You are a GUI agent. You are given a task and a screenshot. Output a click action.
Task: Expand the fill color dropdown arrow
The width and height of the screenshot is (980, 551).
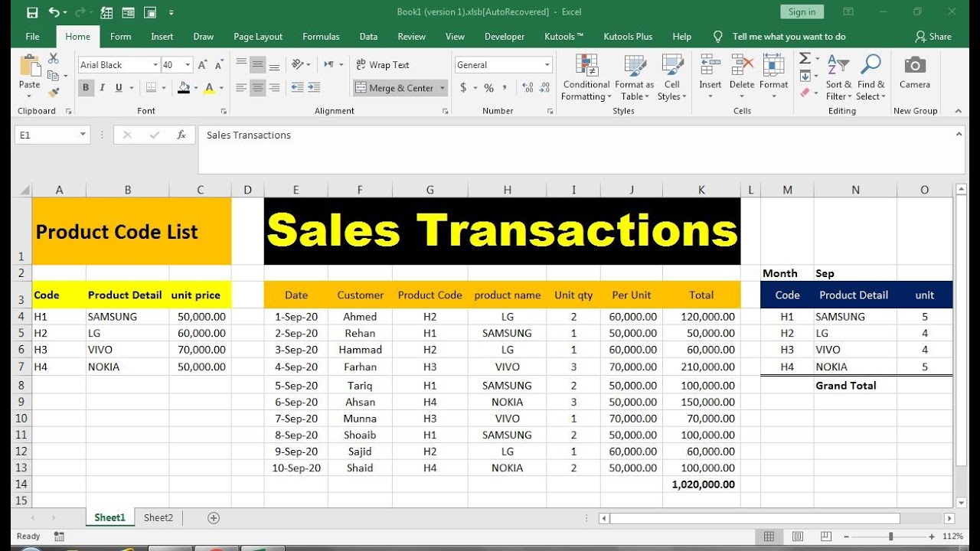(x=197, y=88)
